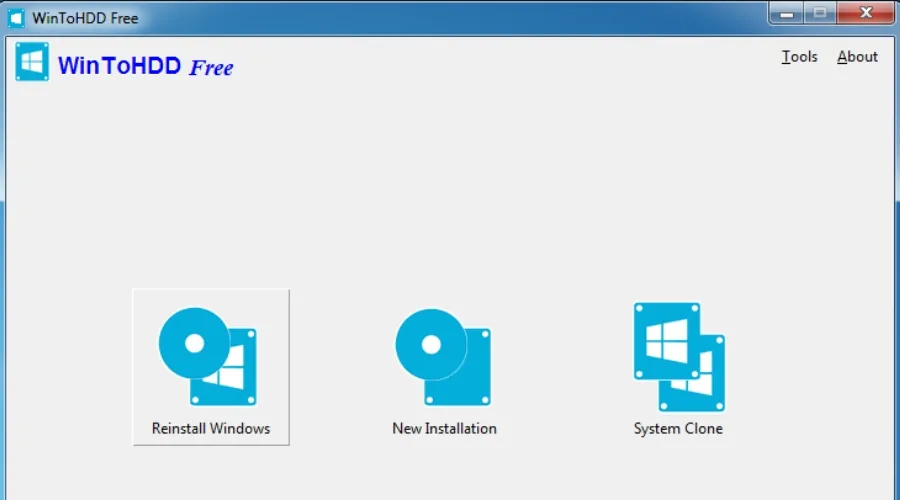Click the WinToHDD Free window title text

pos(85,18)
